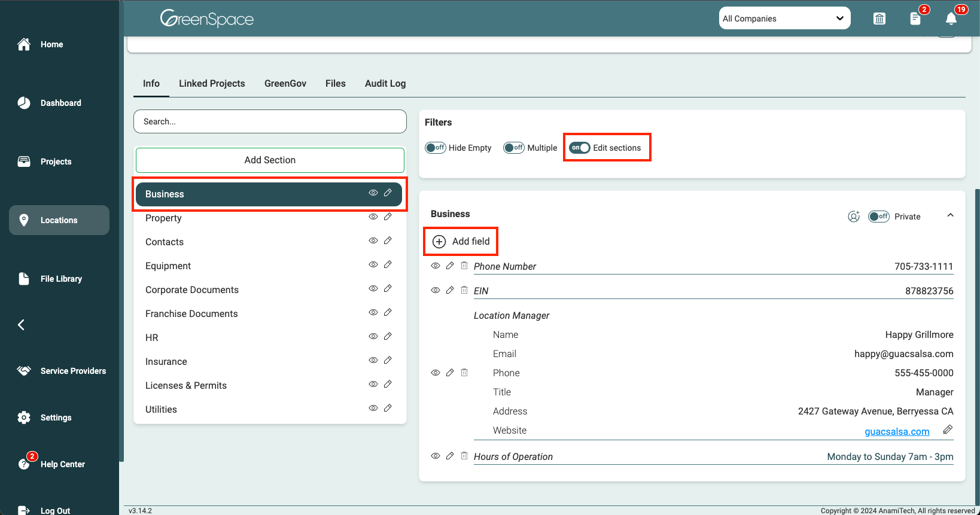Enable the Private toggle for Business
980x515 pixels.
point(879,217)
